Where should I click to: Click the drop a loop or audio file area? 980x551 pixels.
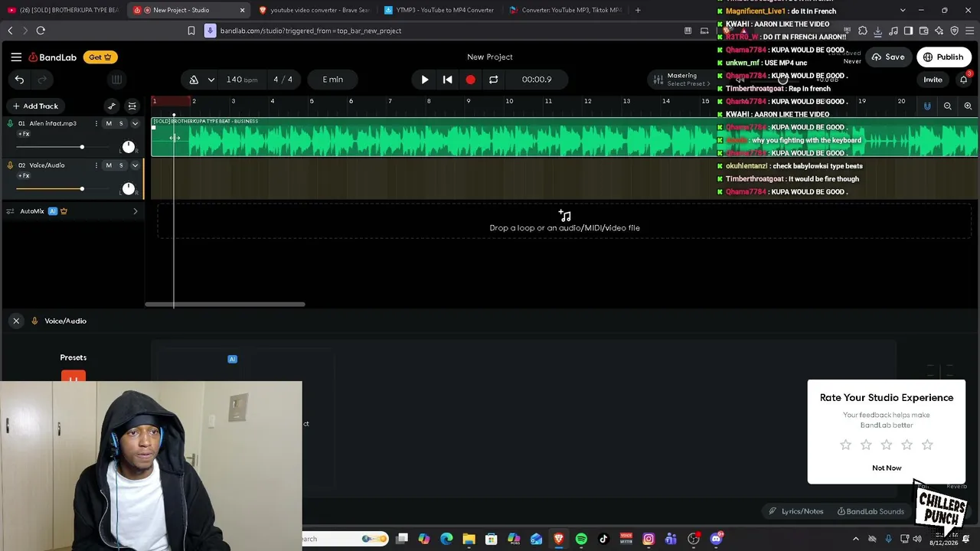(x=565, y=221)
